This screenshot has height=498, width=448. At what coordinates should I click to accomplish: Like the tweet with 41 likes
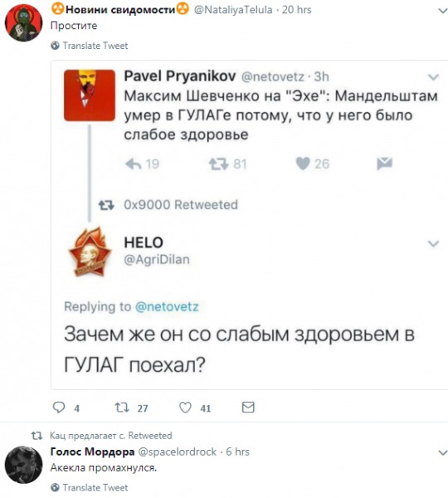tap(186, 408)
